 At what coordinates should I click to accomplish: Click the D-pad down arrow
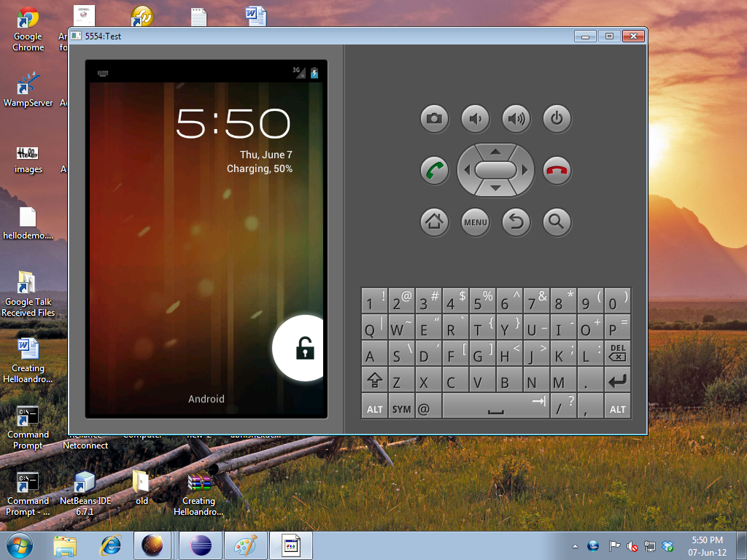tap(495, 189)
